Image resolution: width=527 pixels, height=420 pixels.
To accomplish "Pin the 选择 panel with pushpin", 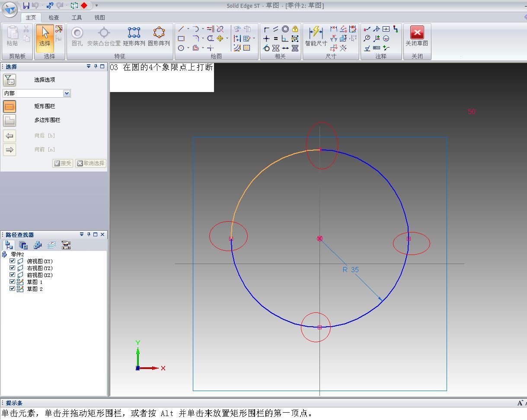I will click(96, 67).
